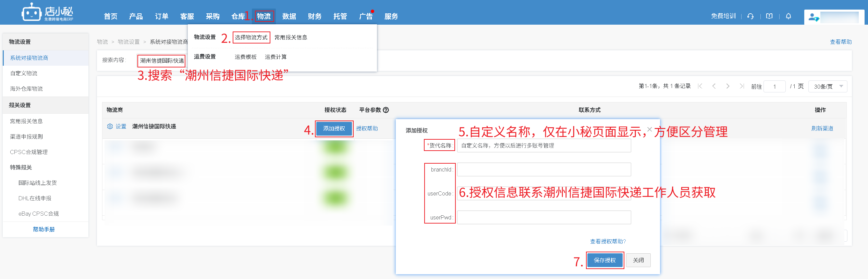Open the 客服 menu
The height and width of the screenshot is (279, 868).
[187, 16]
